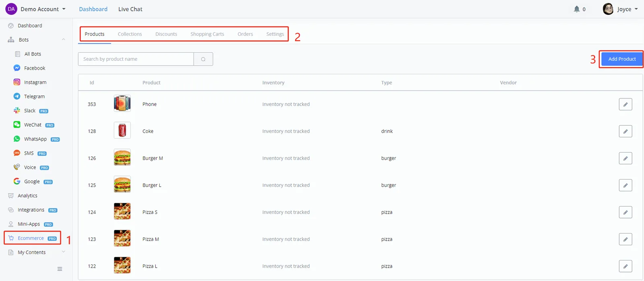The image size is (644, 281).
Task: Collapse the Bots section chevron
Action: 63,39
